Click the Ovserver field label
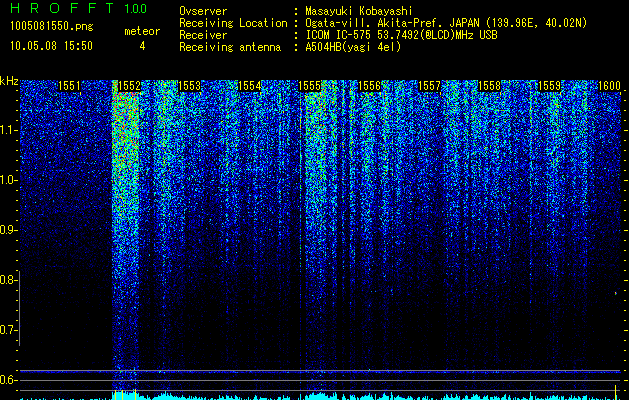Viewport: 629px width, 400px height. (203, 11)
